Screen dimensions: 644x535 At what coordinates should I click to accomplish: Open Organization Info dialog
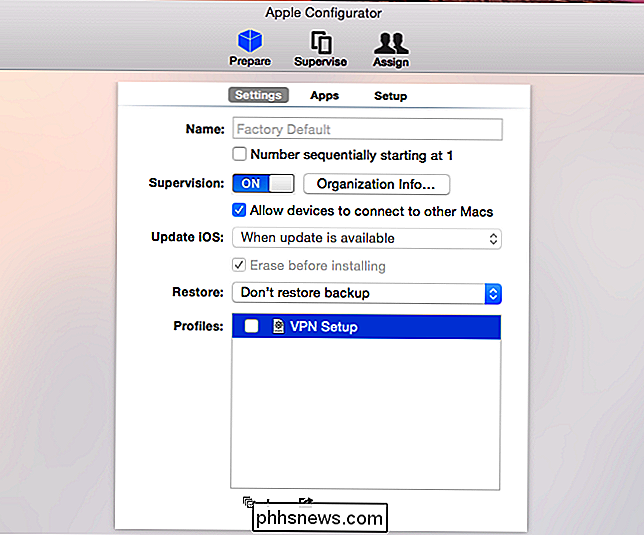point(376,184)
